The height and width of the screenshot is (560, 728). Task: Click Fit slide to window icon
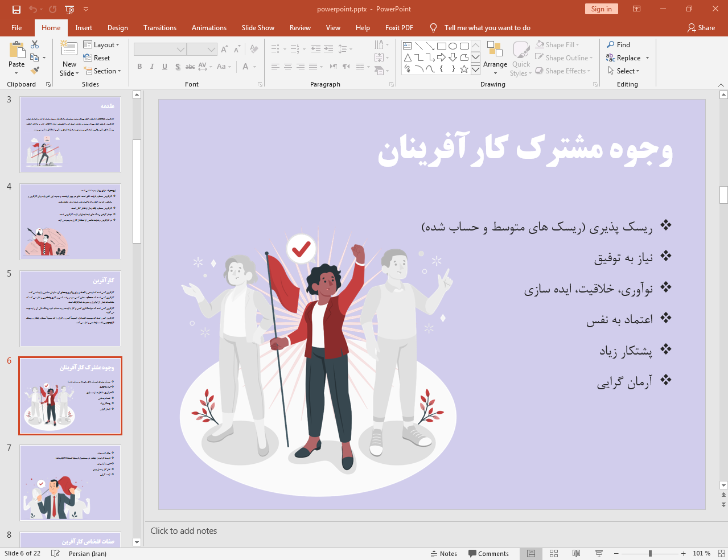(x=721, y=553)
